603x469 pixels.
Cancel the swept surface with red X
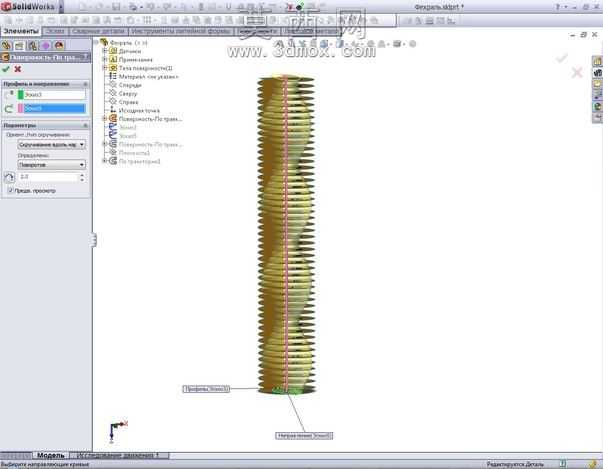(18, 69)
